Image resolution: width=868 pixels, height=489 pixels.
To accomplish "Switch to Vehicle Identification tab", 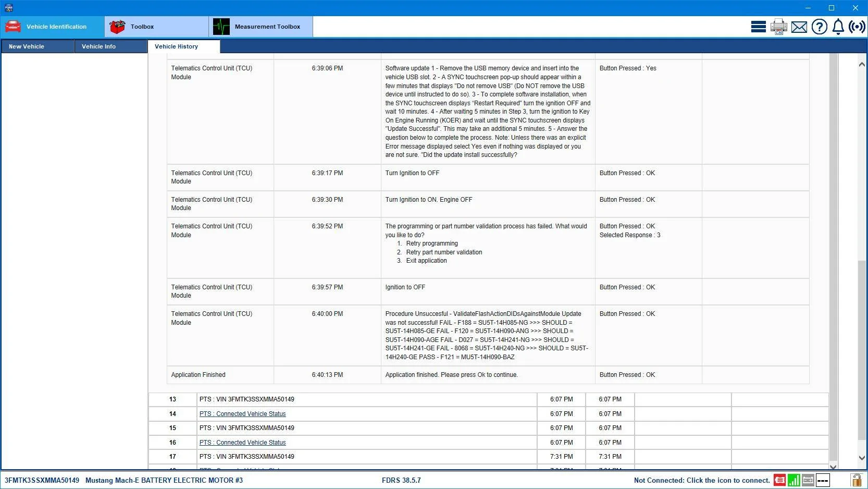I will coord(52,27).
